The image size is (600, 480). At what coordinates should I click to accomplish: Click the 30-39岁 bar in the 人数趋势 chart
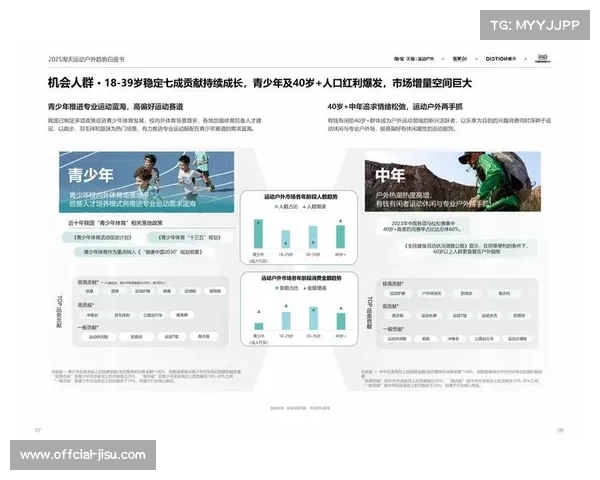click(313, 237)
